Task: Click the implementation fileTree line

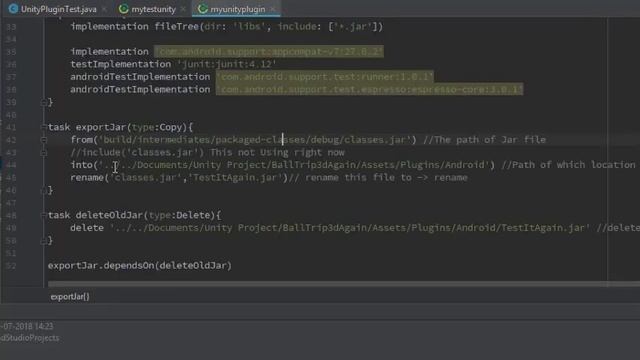Action: point(227,27)
